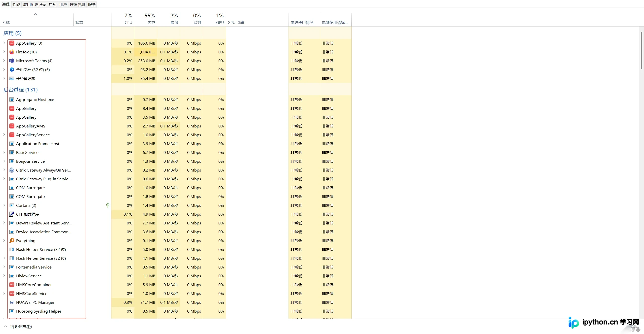Image resolution: width=644 pixels, height=334 pixels.
Task: Expand the BasicService row
Action: coord(4,152)
